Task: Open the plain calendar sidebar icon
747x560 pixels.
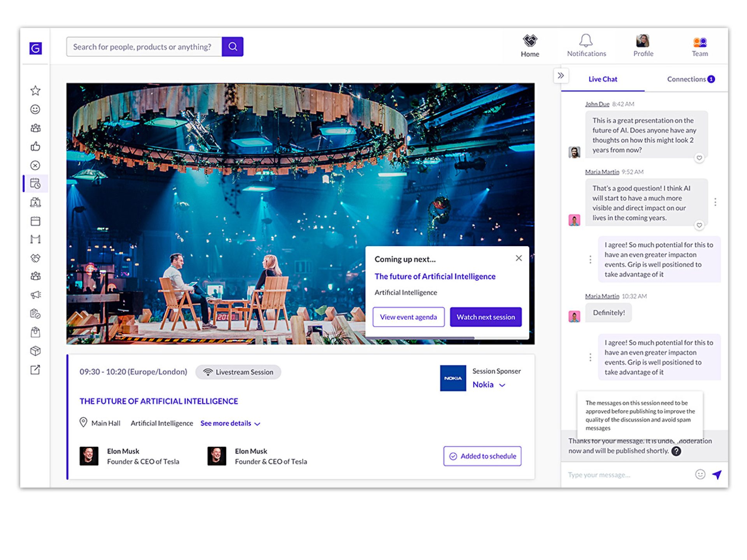Action: click(x=35, y=221)
